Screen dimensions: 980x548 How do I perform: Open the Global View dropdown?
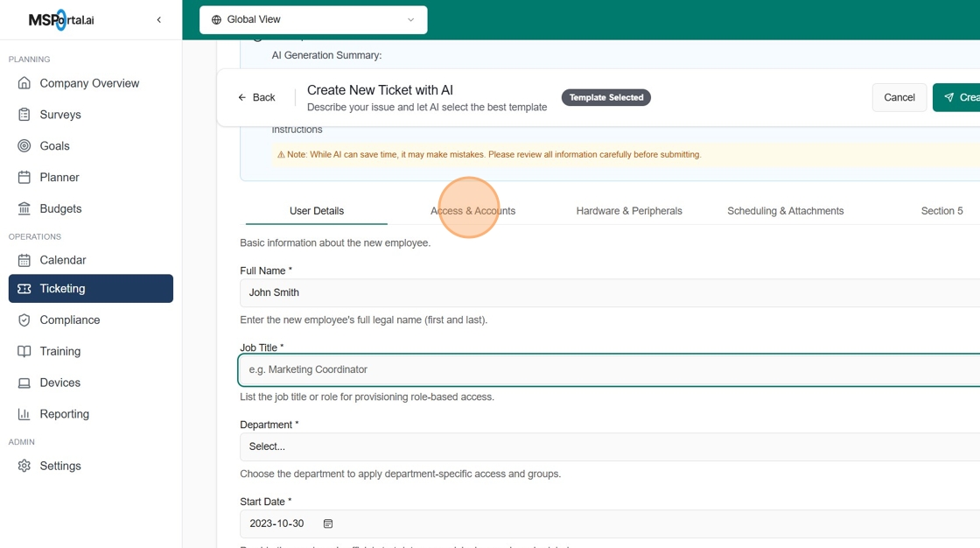(x=313, y=20)
